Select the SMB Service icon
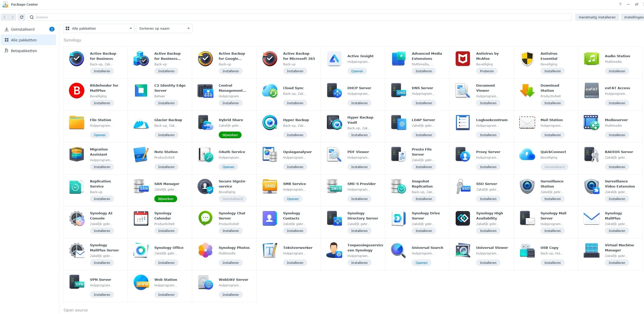 pyautogui.click(x=270, y=187)
